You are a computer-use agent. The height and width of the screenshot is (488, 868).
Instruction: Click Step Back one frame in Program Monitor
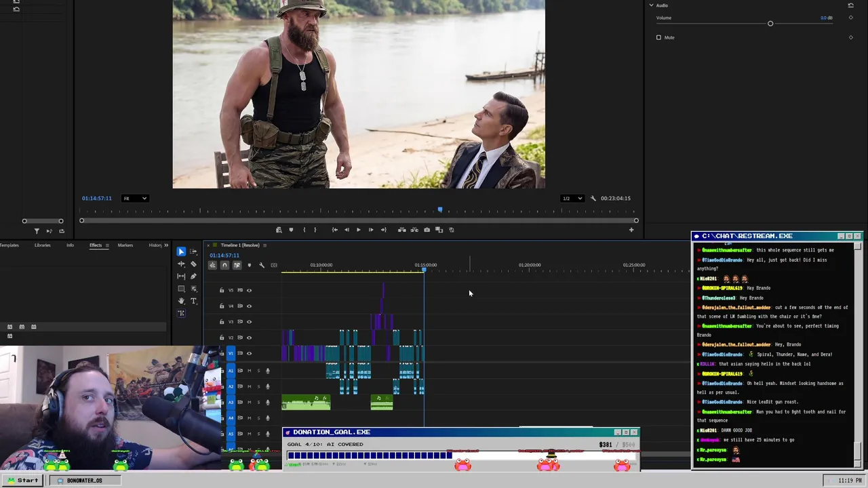point(347,230)
